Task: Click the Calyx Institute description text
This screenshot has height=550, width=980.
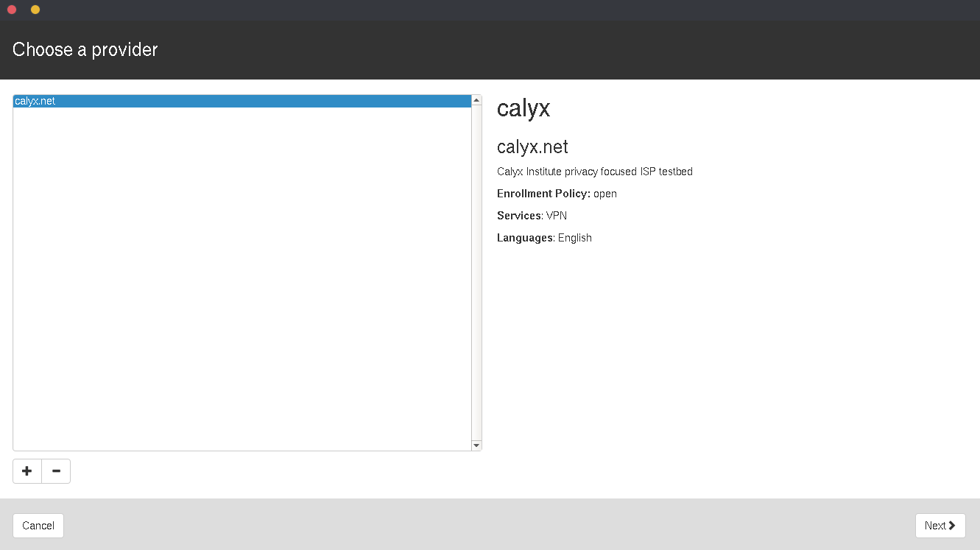Action: 594,172
